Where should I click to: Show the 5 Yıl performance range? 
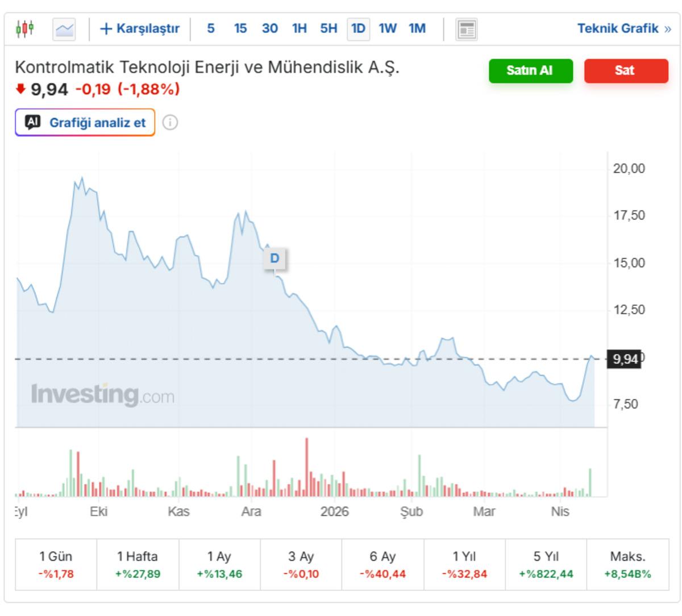coord(546,564)
